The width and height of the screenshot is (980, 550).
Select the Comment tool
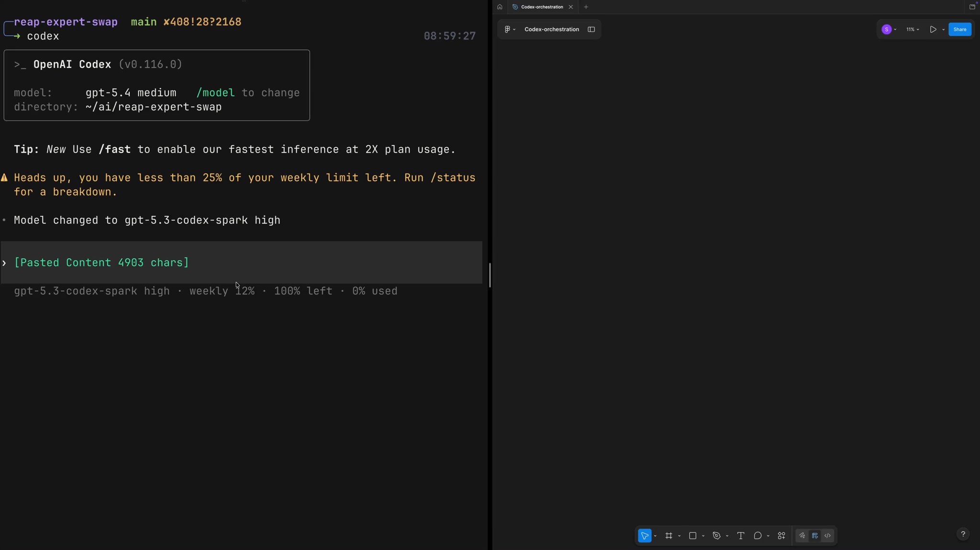coord(757,536)
